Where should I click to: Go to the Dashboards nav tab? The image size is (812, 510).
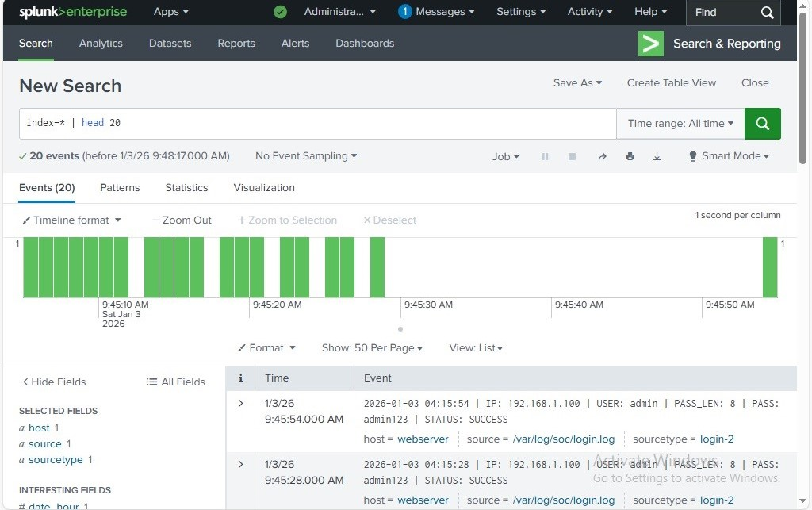(x=365, y=44)
